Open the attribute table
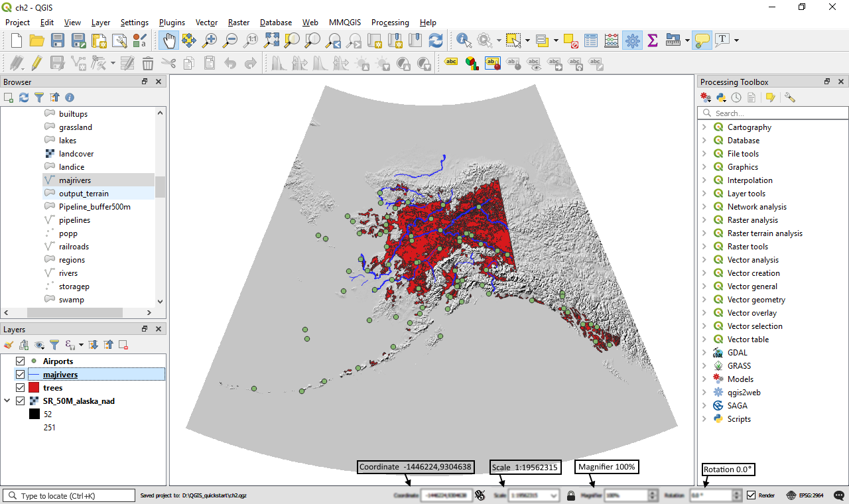 coord(591,40)
